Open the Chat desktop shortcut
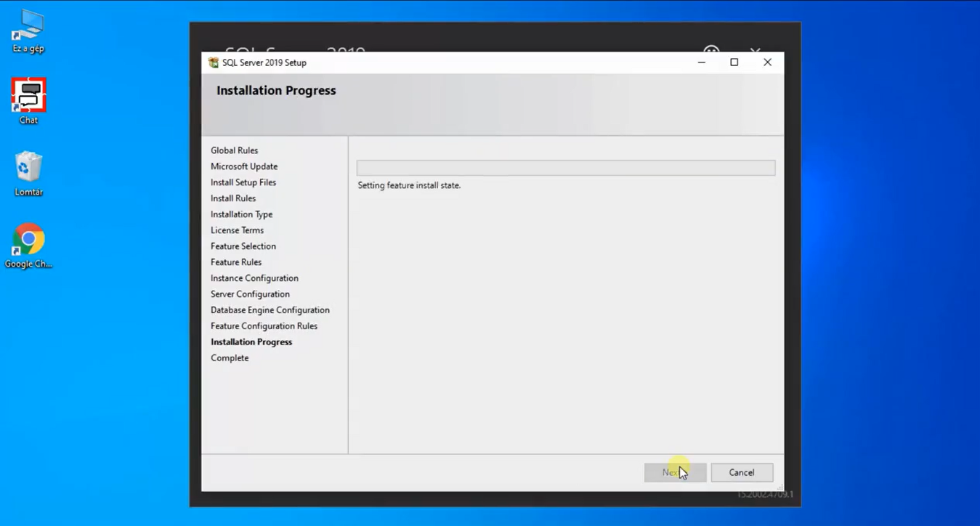 pos(28,101)
